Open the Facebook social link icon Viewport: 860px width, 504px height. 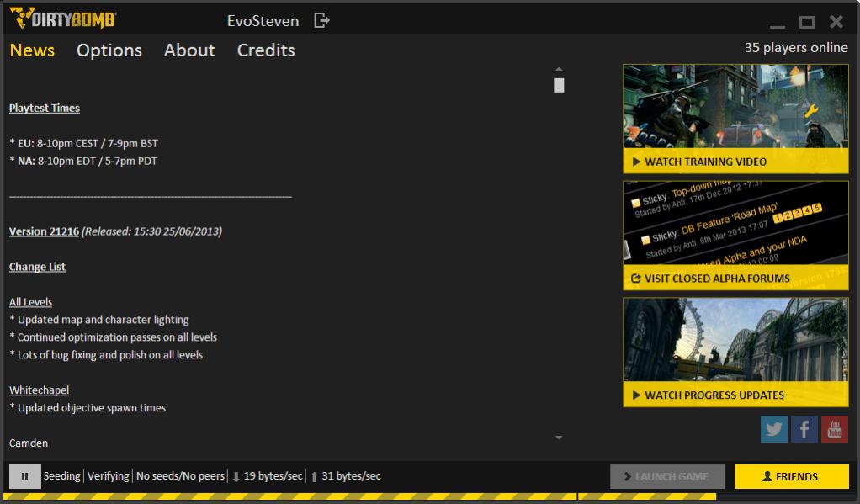tap(804, 429)
